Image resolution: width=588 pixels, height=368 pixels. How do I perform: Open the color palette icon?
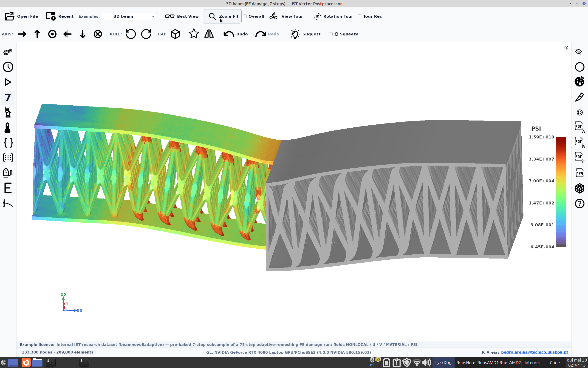click(580, 81)
